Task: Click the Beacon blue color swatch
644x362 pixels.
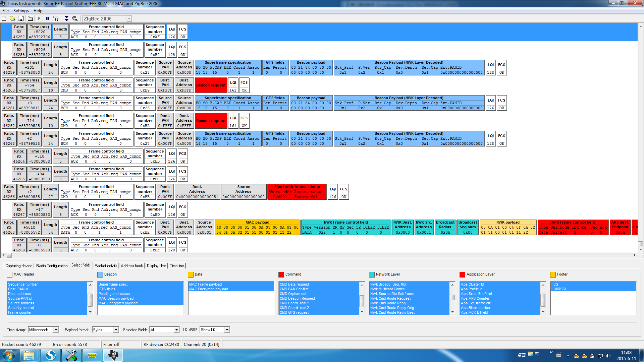Action: pos(100,275)
